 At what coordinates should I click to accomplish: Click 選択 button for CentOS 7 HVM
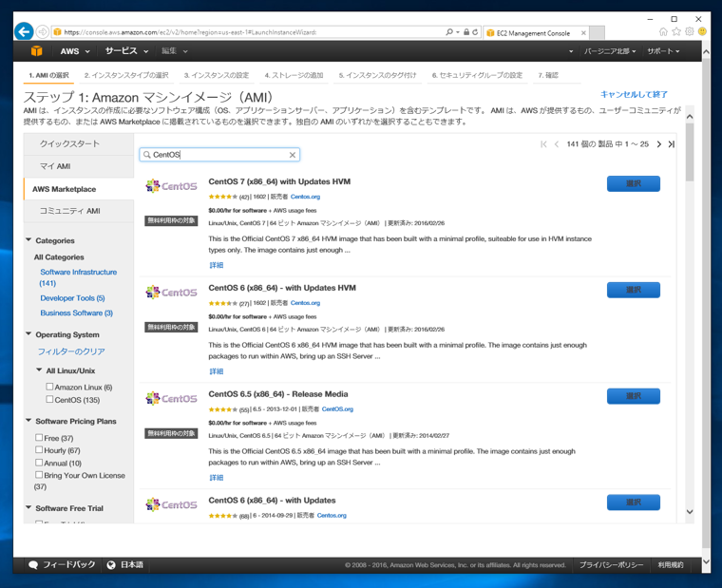tap(633, 183)
